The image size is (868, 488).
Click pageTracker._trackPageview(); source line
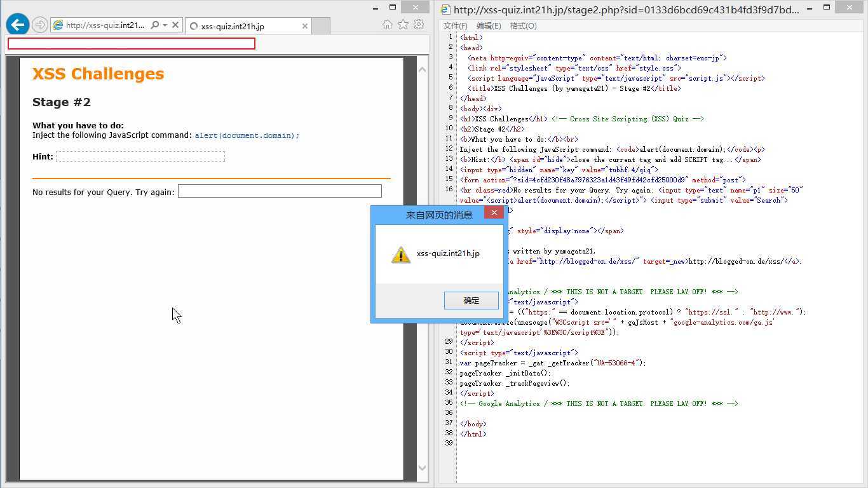515,383
